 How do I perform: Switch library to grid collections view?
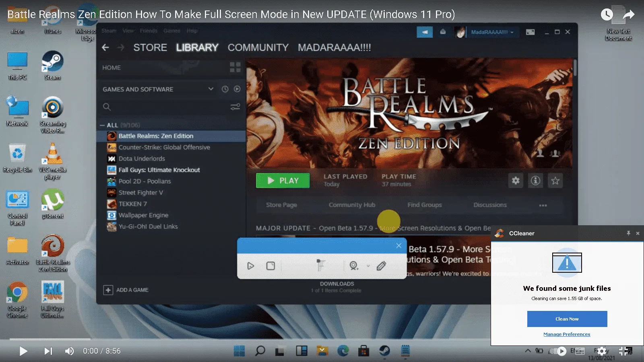coord(235,67)
